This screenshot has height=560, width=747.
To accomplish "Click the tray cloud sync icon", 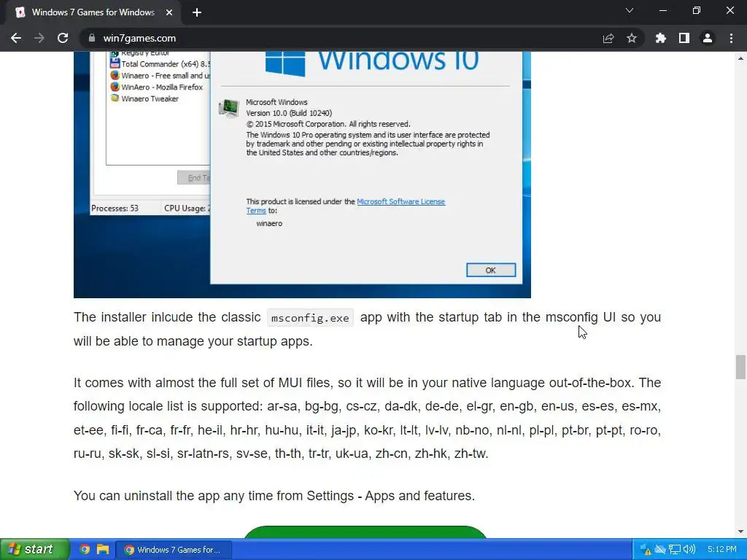I will point(659,550).
